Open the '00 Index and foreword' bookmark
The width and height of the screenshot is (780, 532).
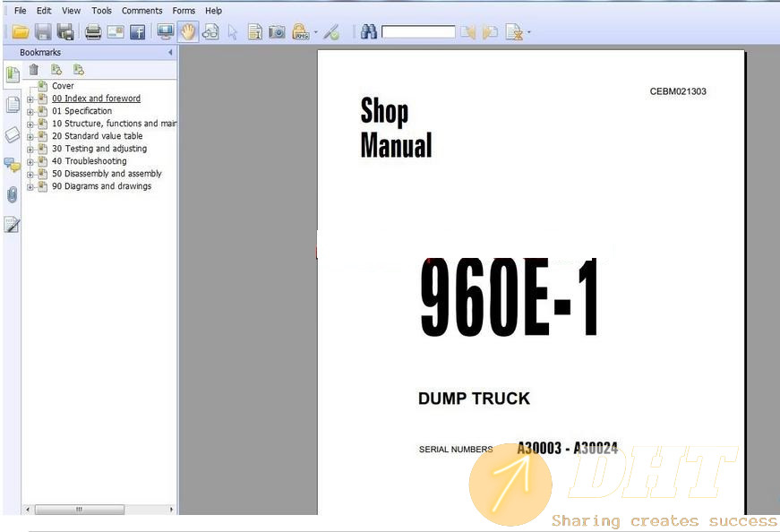point(96,99)
